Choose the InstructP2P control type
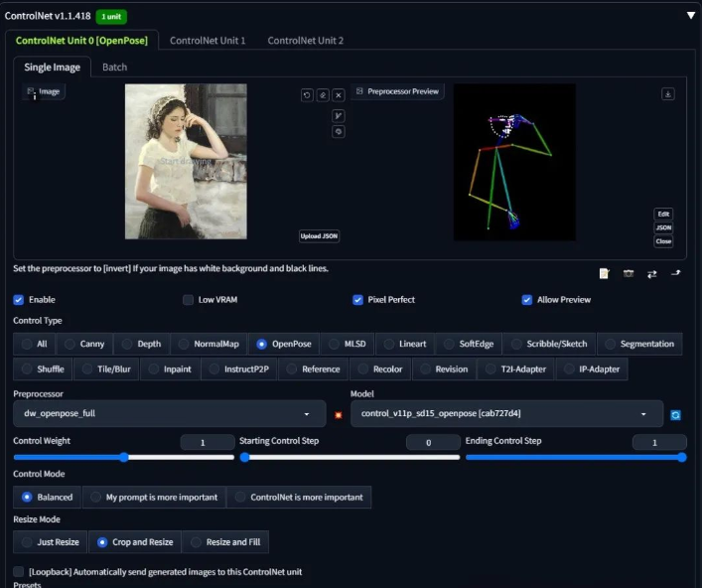The height and width of the screenshot is (588, 702). click(x=239, y=369)
